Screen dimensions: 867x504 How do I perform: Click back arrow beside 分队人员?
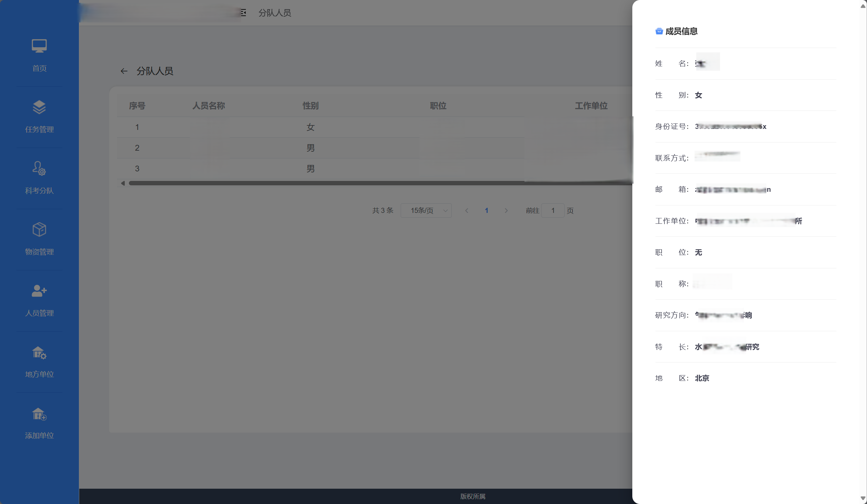(x=124, y=71)
